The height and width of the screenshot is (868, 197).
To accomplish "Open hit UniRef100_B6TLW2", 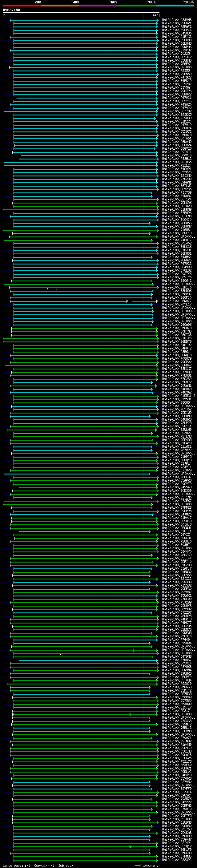I will (x=177, y=186).
